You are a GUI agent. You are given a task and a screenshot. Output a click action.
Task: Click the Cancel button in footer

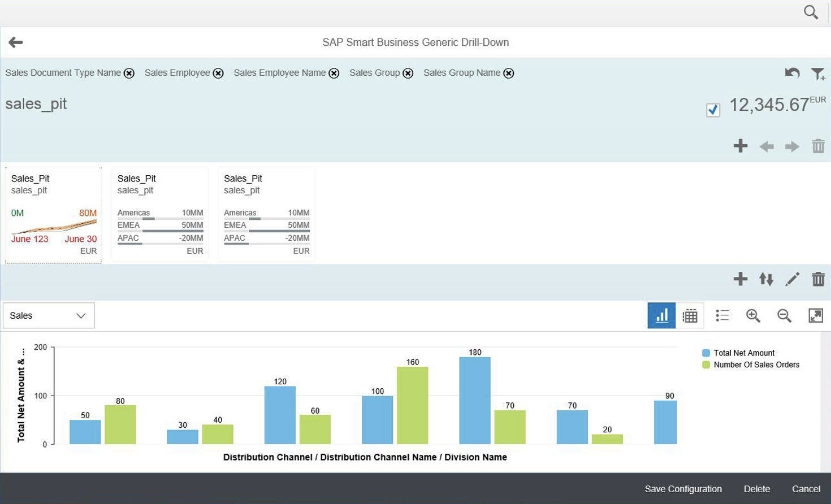(x=806, y=489)
